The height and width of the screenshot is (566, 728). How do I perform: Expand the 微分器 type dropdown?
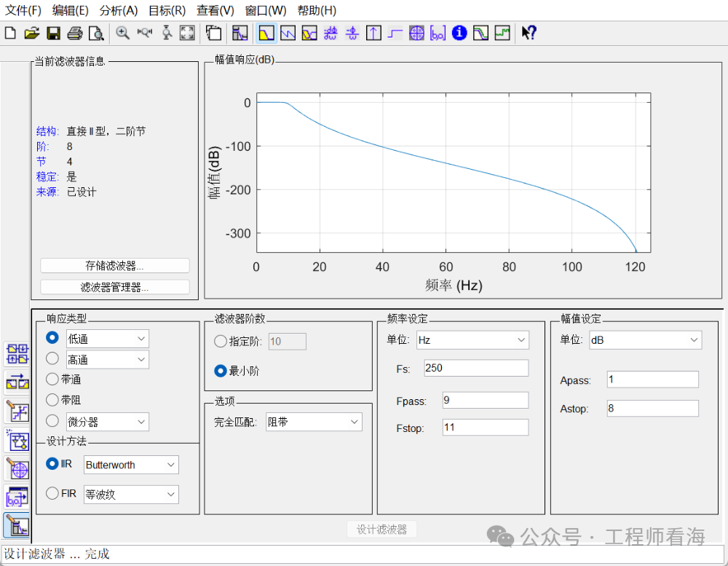107,422
